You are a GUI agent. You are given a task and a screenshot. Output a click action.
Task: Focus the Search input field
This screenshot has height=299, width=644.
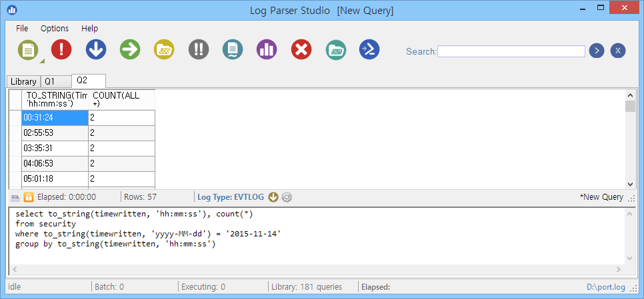click(511, 51)
